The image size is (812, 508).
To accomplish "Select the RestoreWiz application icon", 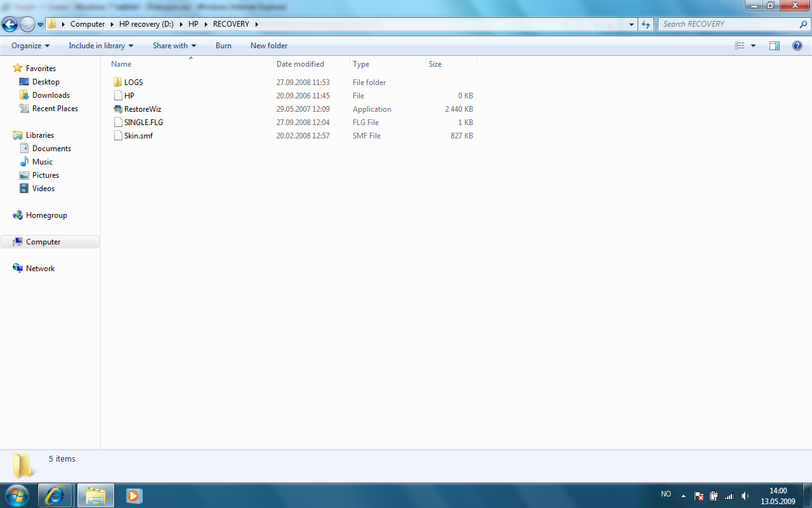I will (x=117, y=109).
